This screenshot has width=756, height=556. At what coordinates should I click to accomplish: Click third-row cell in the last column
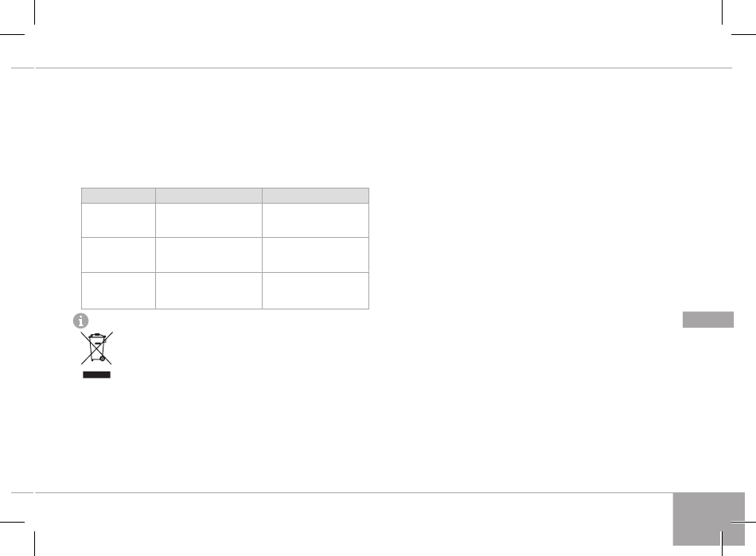pyautogui.click(x=315, y=290)
